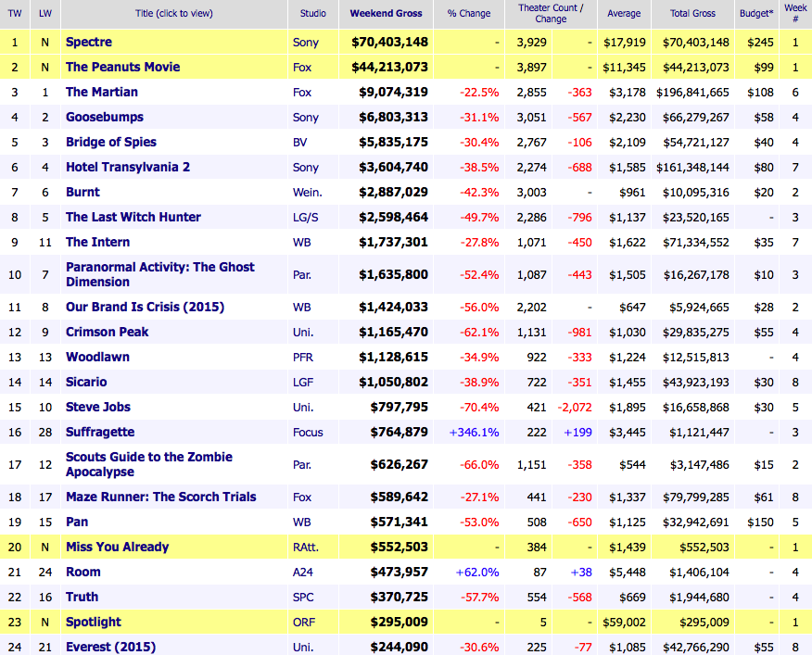Open Paranormal Activity: The Ghost Dimension link
The width and height of the screenshot is (812, 655).
160,274
